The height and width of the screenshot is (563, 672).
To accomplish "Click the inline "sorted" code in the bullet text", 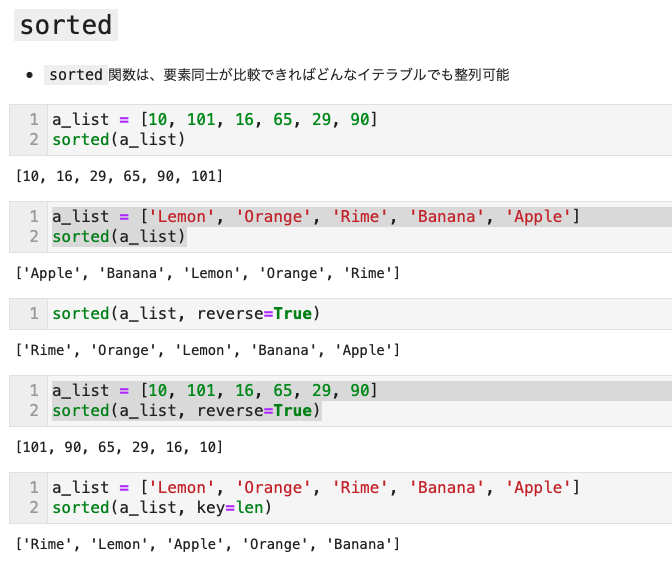I will tap(76, 75).
